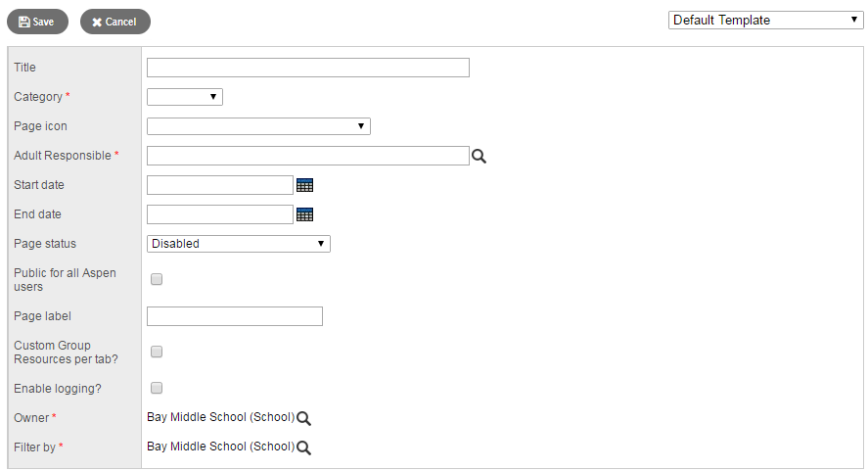The image size is (868, 471).
Task: Check the Enable logging checkbox
Action: click(157, 388)
